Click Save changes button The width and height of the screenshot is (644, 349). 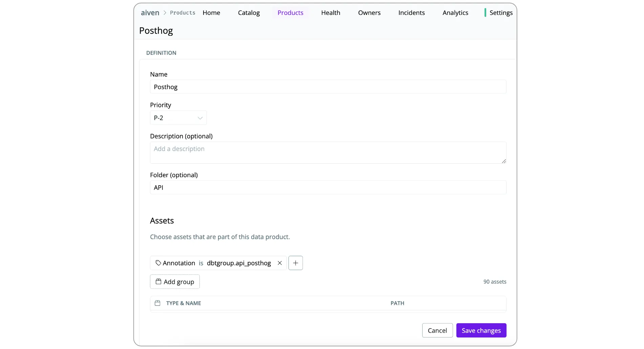481,330
